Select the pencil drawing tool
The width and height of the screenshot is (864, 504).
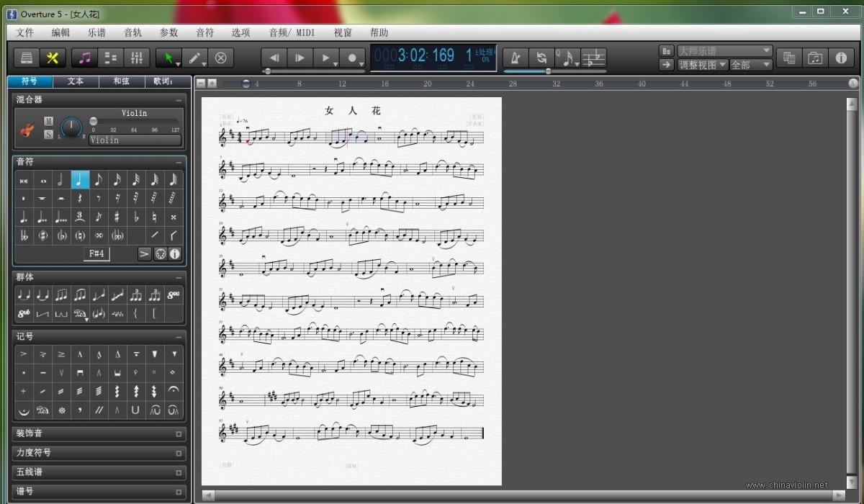195,58
